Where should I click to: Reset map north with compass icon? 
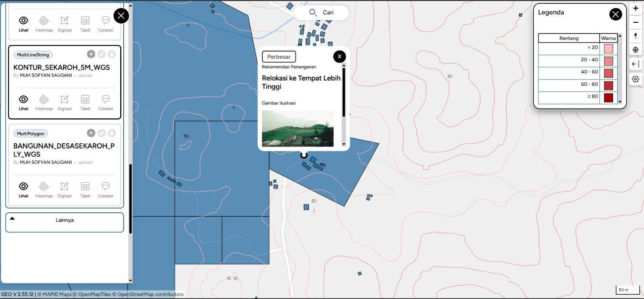tap(636, 36)
